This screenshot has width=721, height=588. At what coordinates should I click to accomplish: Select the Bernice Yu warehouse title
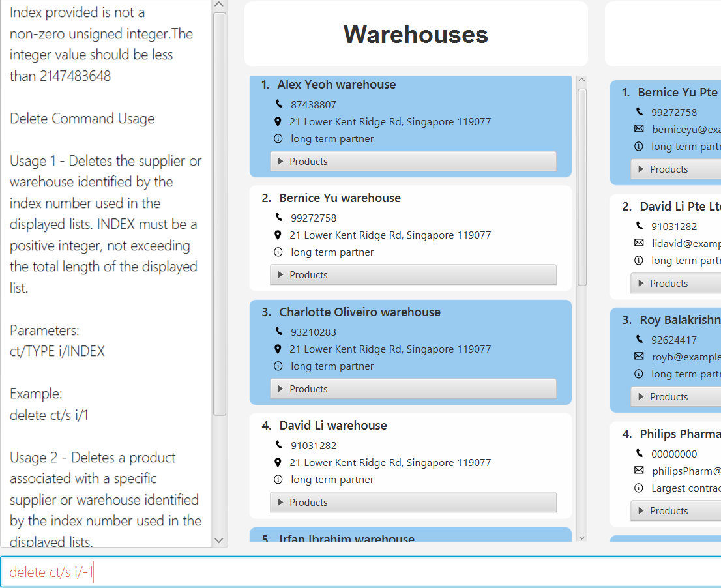[340, 198]
